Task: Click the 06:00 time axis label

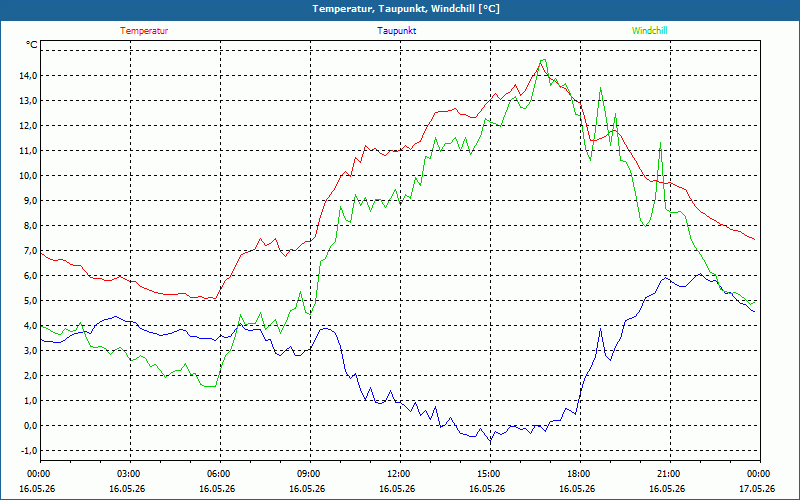Action: click(x=220, y=474)
